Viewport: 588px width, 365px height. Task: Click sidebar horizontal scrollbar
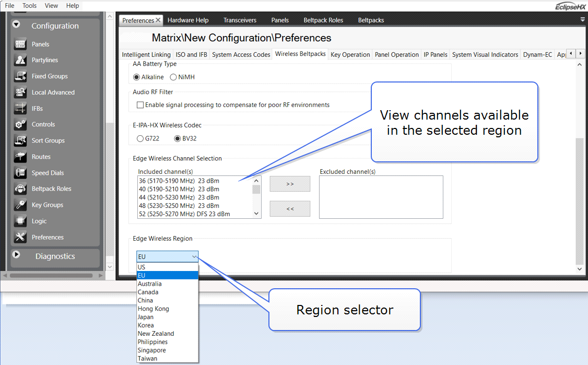[x=51, y=275]
